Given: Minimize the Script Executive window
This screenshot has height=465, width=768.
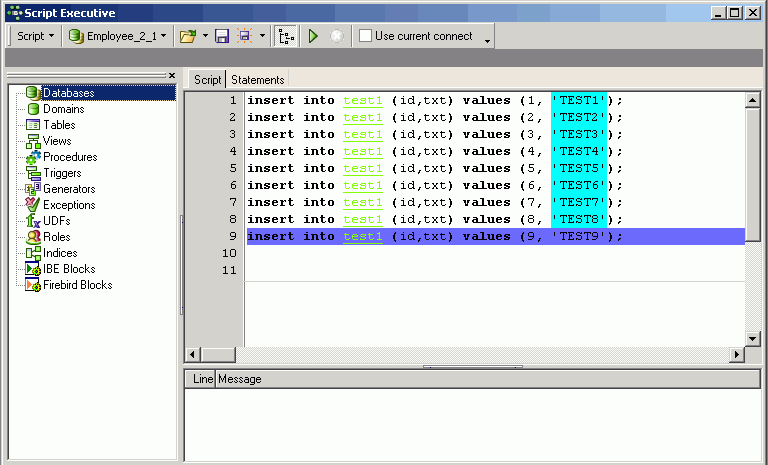Looking at the screenshot, I should coord(719,13).
